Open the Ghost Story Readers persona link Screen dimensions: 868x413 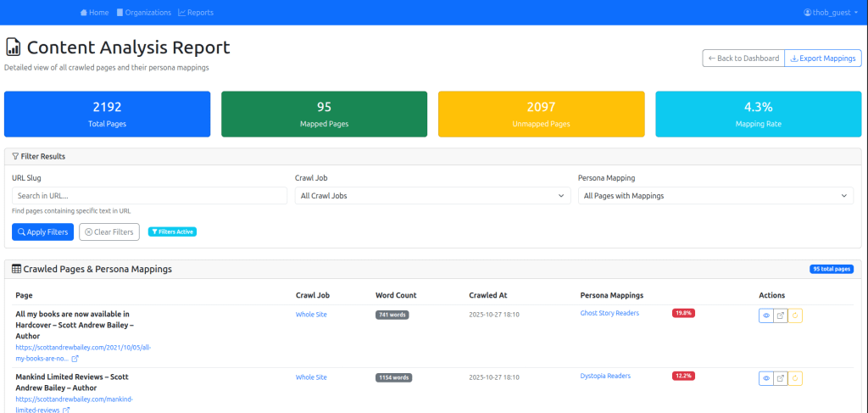click(609, 313)
